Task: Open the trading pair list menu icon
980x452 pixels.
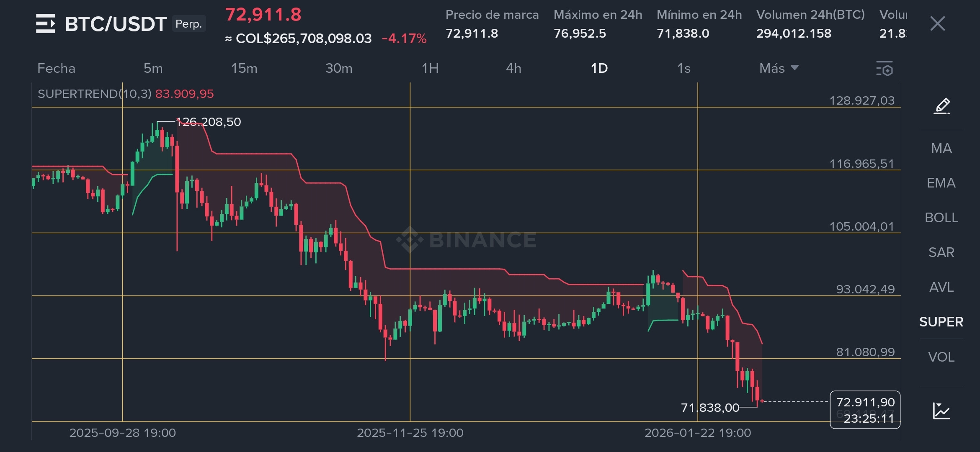Action: [45, 23]
